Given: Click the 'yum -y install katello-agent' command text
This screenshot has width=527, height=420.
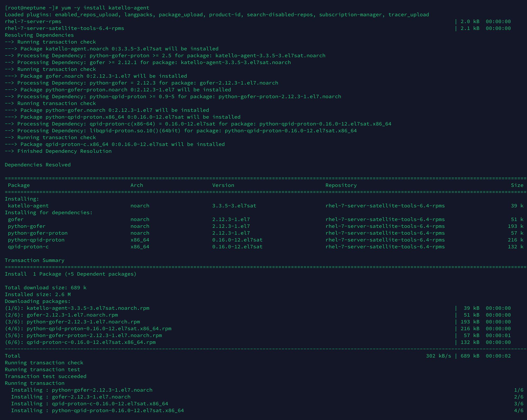Looking at the screenshot, I should pyautogui.click(x=105, y=8).
